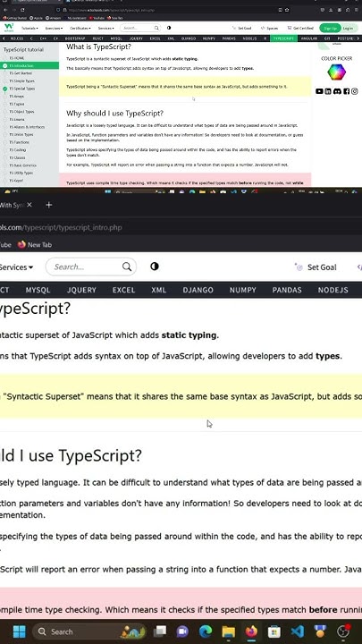Select DJANGO in the enlarged topic bar
Screen dimensions: 362x644
[198, 290]
